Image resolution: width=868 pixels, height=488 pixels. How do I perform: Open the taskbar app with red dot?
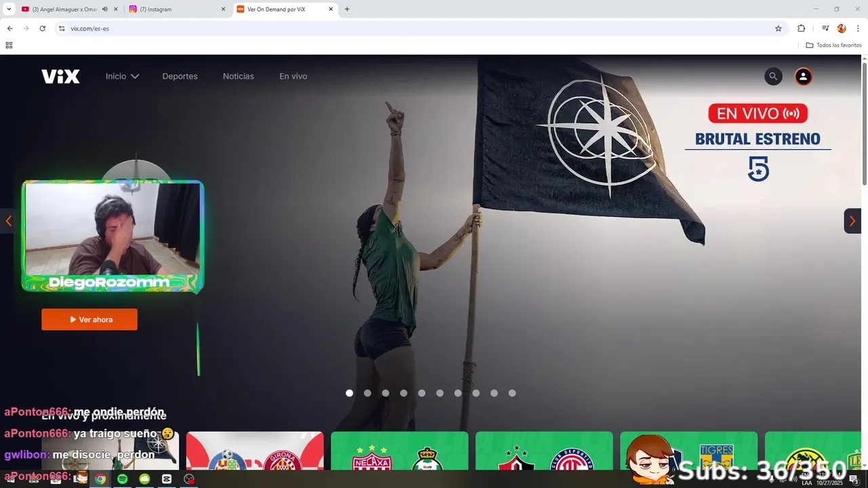(189, 479)
